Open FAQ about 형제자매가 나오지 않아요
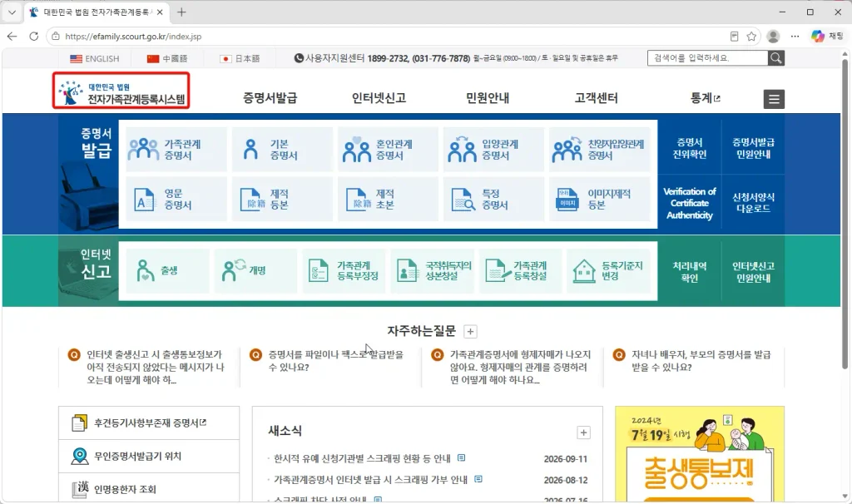Screen dimensions: 852x504 point(520,367)
